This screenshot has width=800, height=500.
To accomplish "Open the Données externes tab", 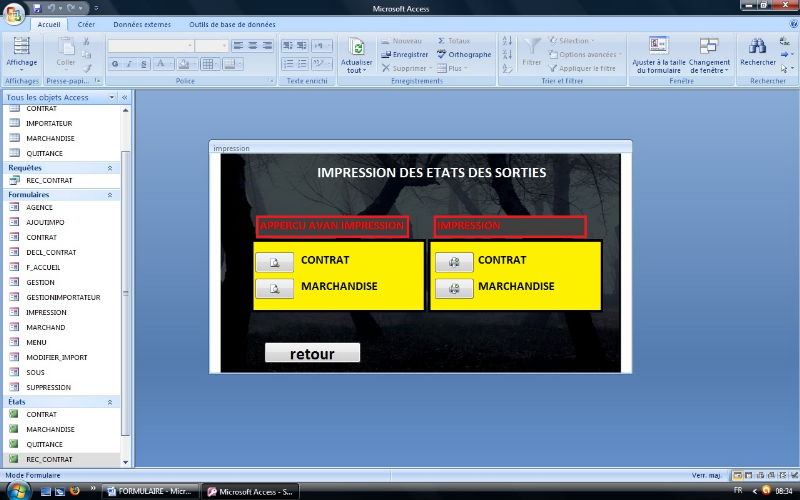I will 141,23.
